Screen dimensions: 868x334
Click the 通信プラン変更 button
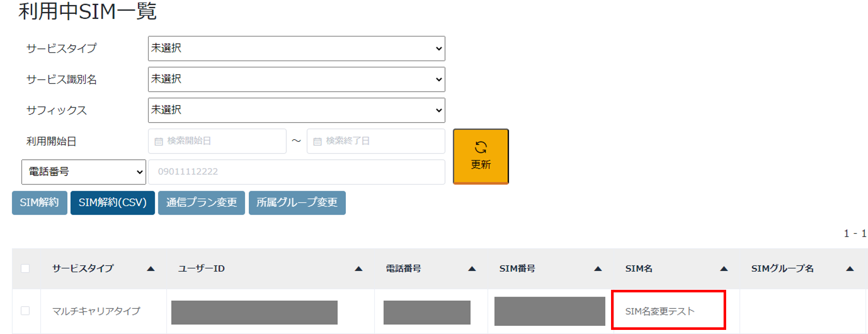(x=201, y=202)
